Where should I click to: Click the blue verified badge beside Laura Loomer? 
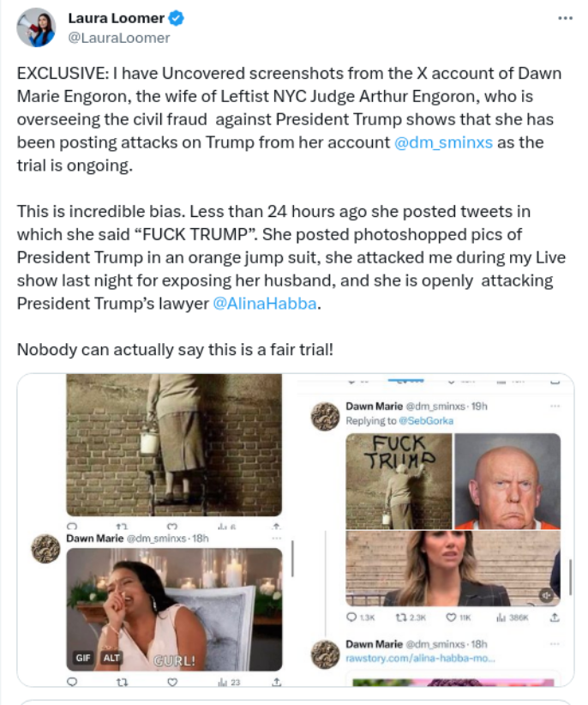(177, 18)
